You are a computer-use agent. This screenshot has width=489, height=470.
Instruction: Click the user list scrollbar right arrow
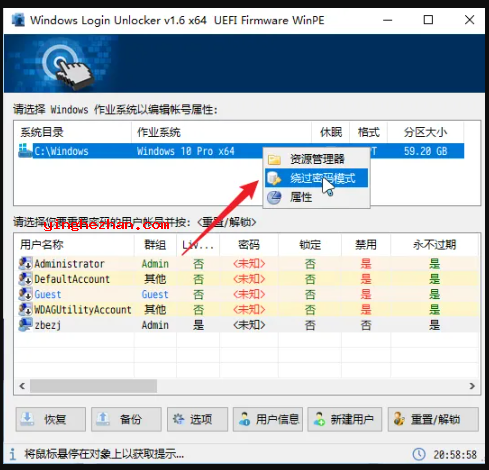(x=472, y=386)
